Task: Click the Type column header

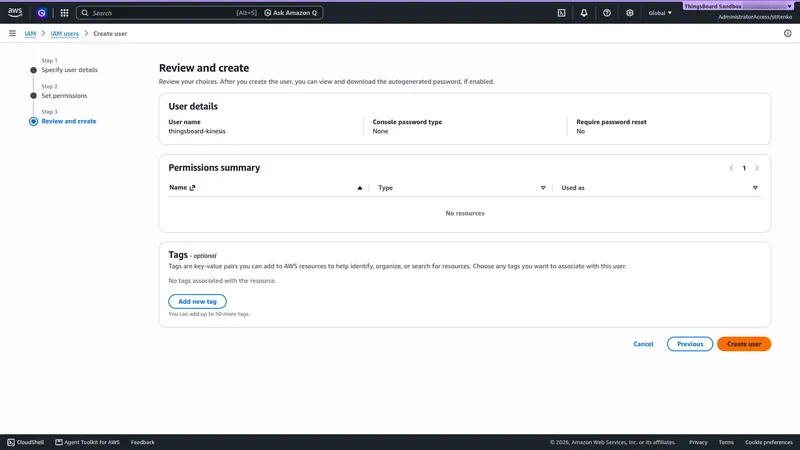Action: pos(385,188)
